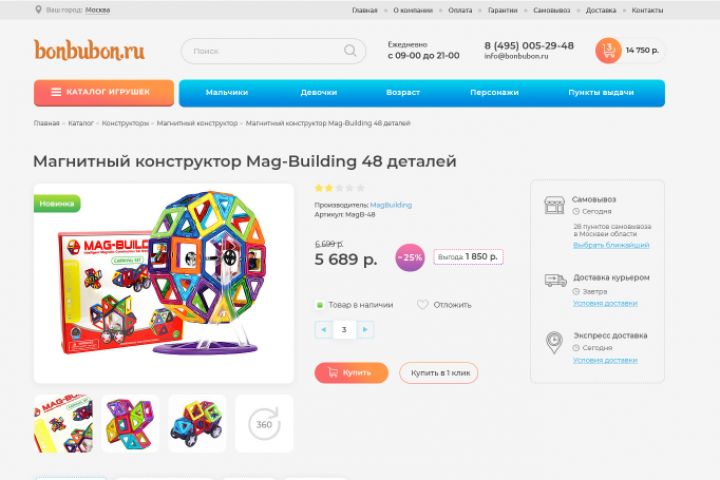The height and width of the screenshot is (480, 720).
Task: Click into the Поиск search field
Action: click(x=266, y=51)
